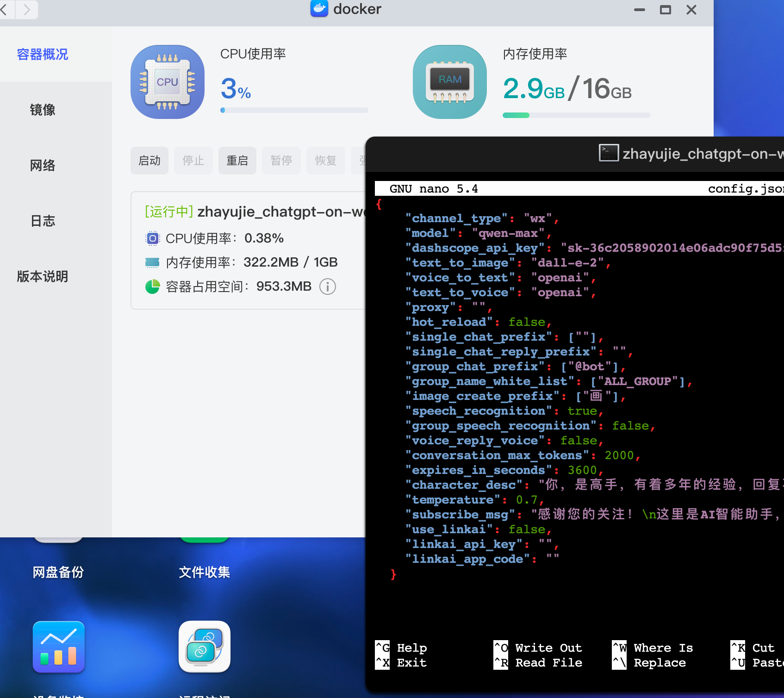
Task: Click the 3% CPU usage value
Action: (236, 88)
